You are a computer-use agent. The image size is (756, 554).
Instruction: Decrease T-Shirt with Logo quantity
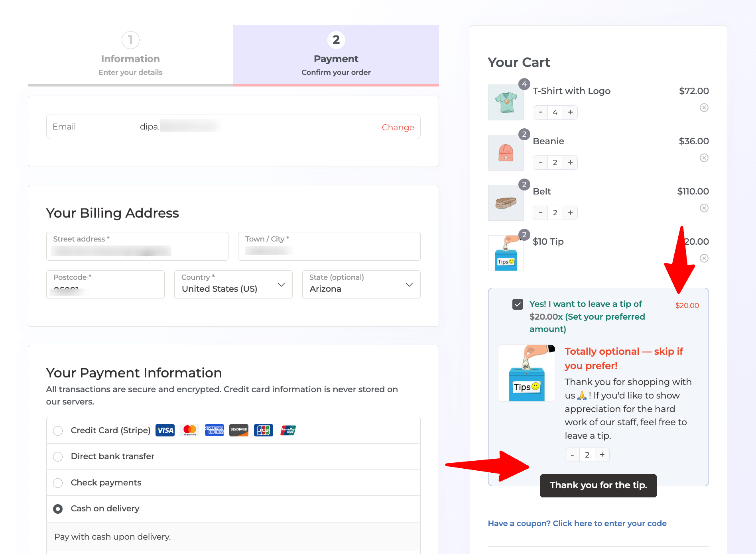540,112
